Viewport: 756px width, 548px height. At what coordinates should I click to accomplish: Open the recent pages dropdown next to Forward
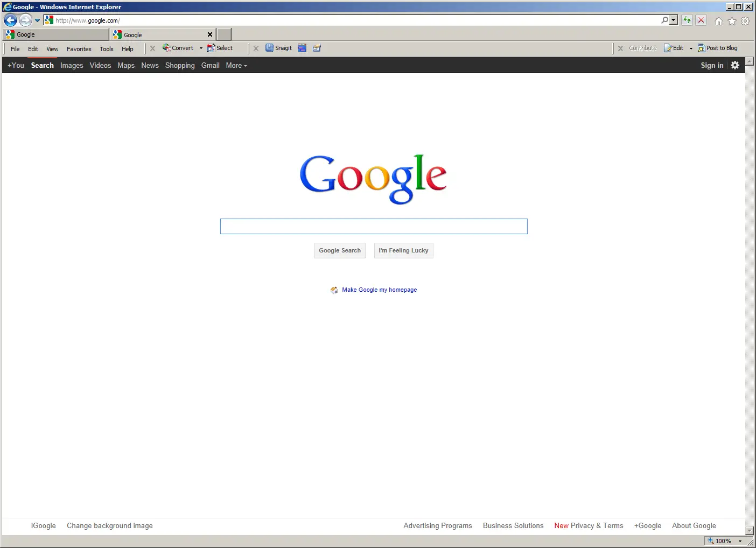[37, 20]
